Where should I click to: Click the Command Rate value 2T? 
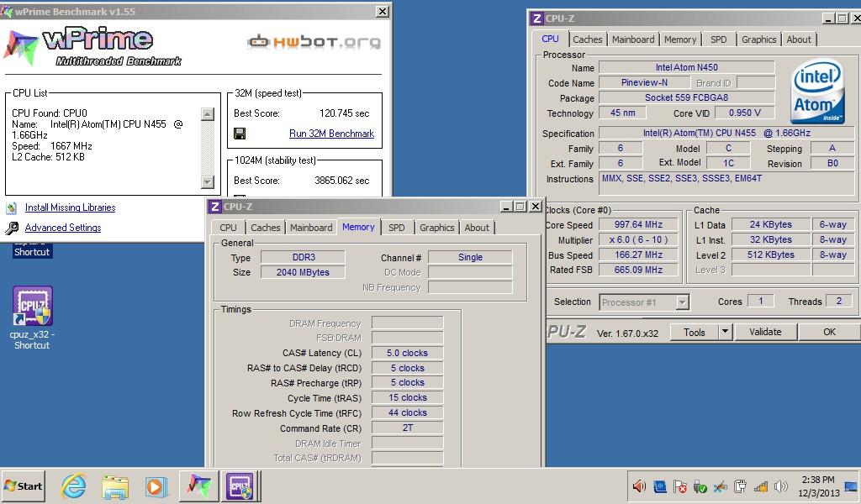[x=407, y=428]
